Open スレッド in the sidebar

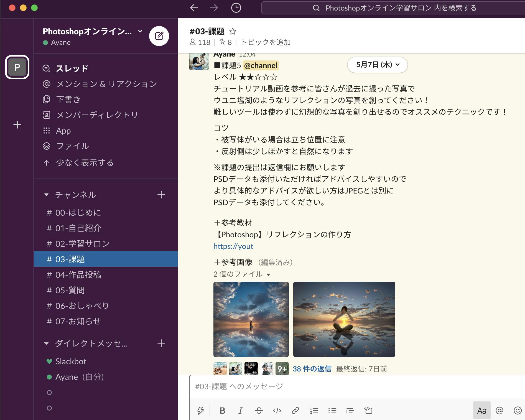[106, 68]
